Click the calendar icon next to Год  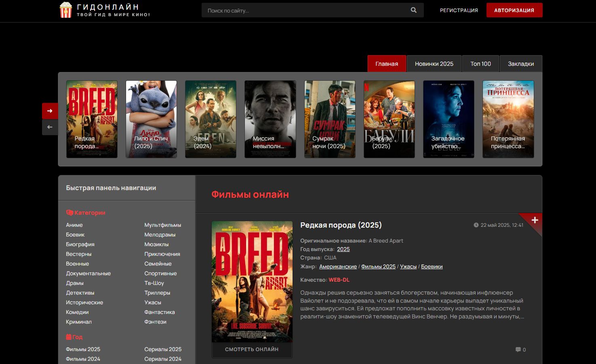coord(69,337)
